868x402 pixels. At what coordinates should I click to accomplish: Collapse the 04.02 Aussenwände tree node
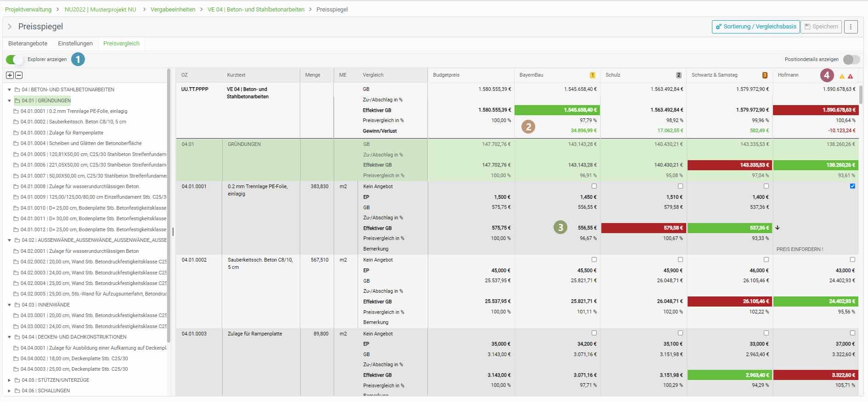click(x=9, y=240)
